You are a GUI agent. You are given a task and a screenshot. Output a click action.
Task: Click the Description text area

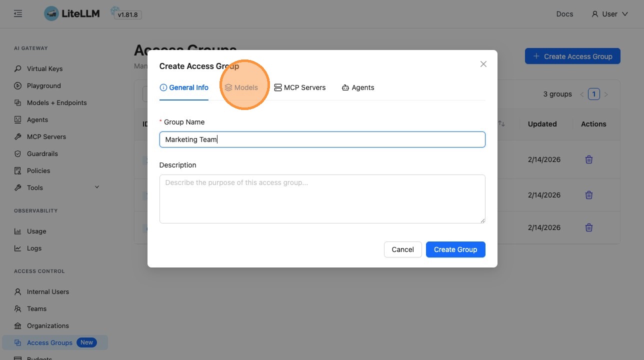(322, 198)
